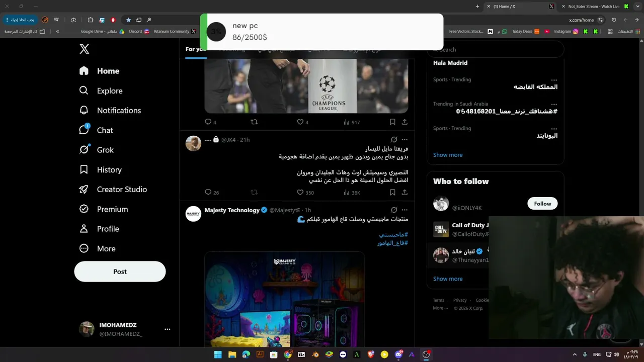Click the Post button

pyautogui.click(x=120, y=271)
